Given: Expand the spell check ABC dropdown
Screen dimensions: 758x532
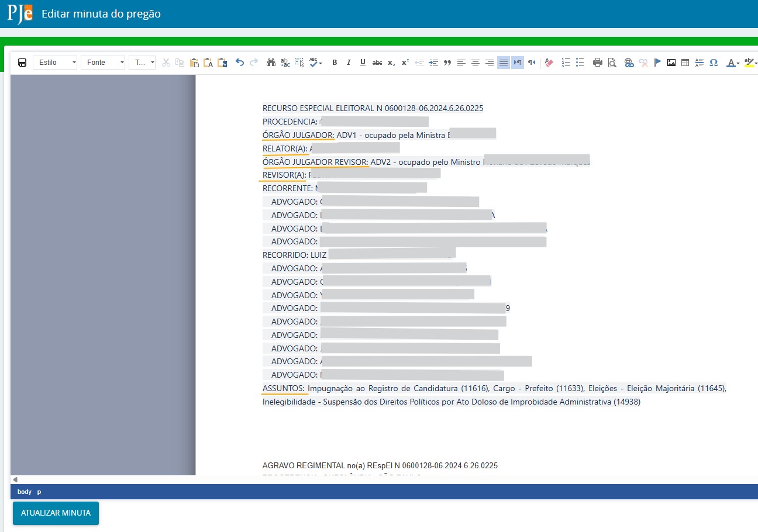Looking at the screenshot, I should coord(321,63).
